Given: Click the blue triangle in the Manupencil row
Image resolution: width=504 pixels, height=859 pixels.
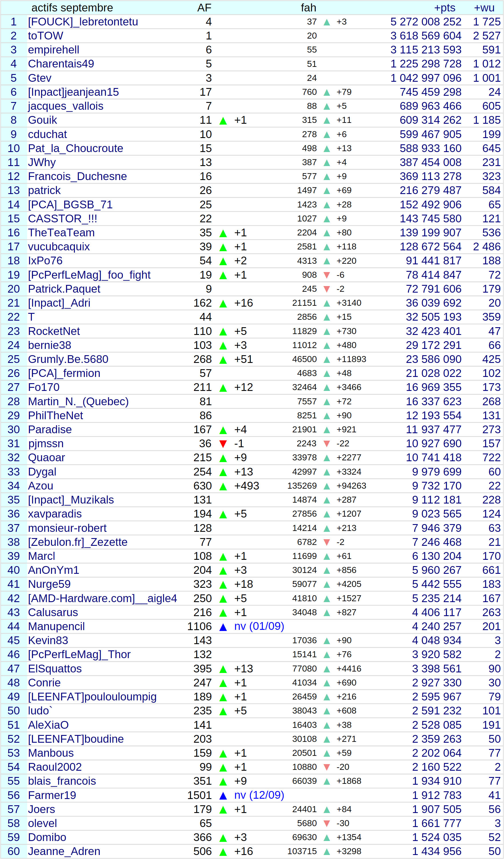Looking at the screenshot, I should click(223, 627).
